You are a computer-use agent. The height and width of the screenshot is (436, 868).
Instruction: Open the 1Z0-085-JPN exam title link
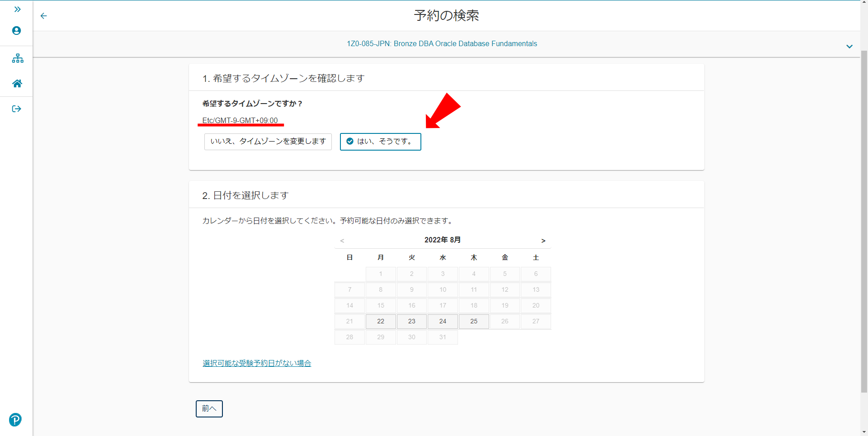coord(442,44)
